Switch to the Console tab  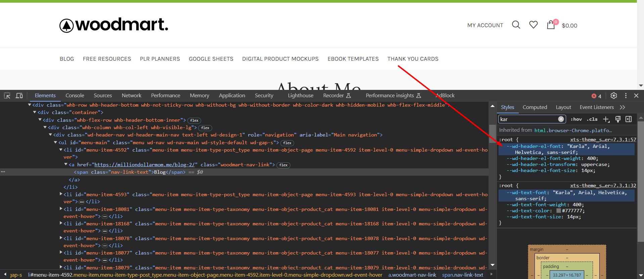(x=75, y=96)
